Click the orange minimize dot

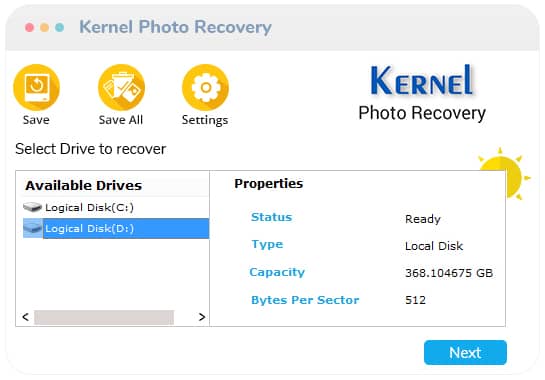pos(44,27)
